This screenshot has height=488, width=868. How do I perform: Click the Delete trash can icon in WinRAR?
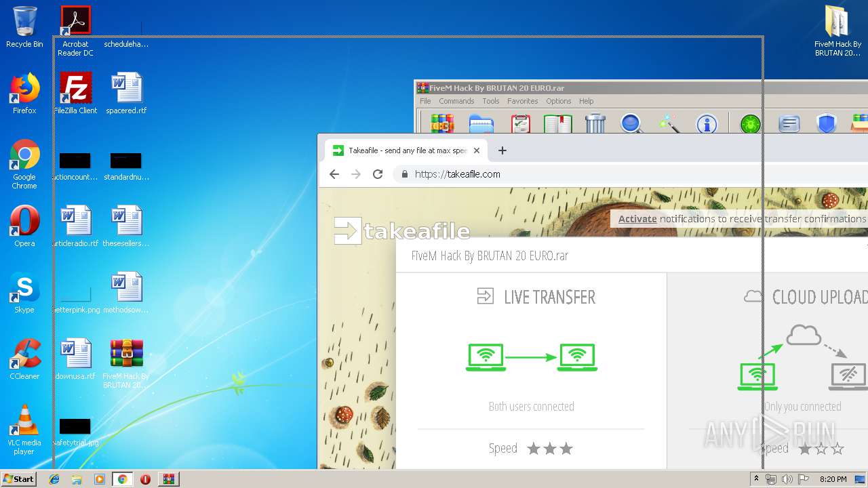[x=595, y=124]
